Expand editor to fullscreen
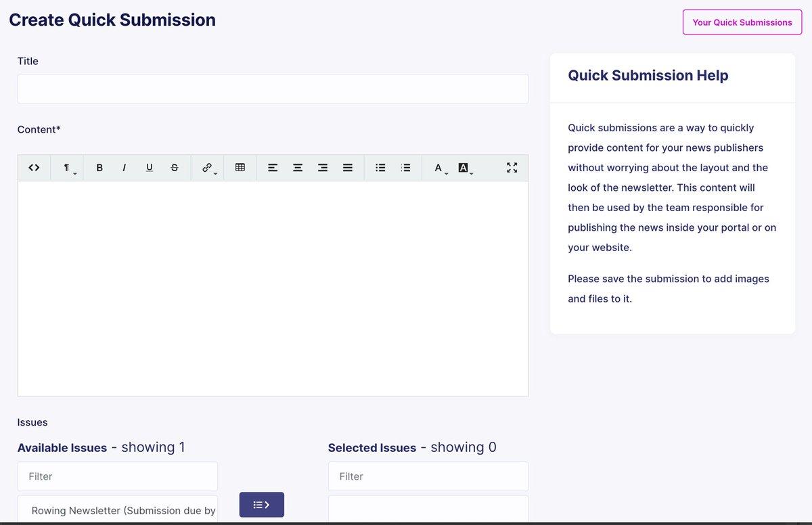This screenshot has height=525, width=812. pyautogui.click(x=512, y=168)
